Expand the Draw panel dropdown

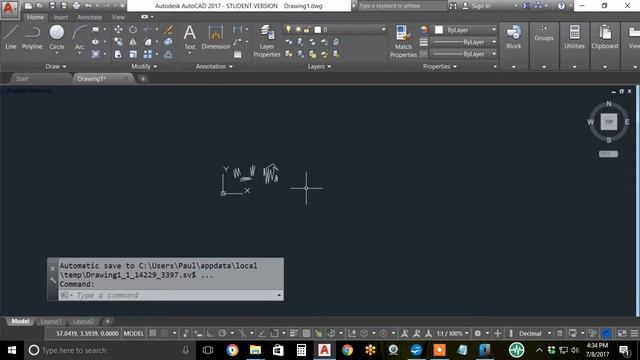point(56,66)
